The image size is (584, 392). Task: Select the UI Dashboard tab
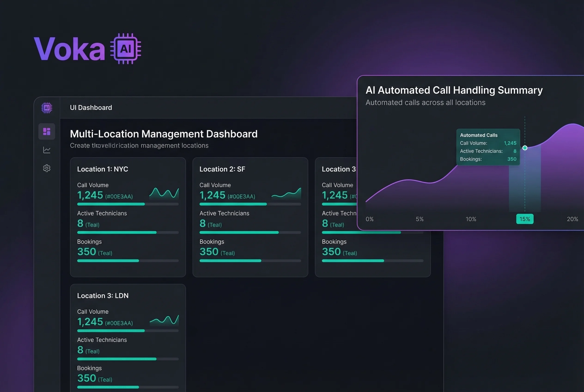[91, 107]
